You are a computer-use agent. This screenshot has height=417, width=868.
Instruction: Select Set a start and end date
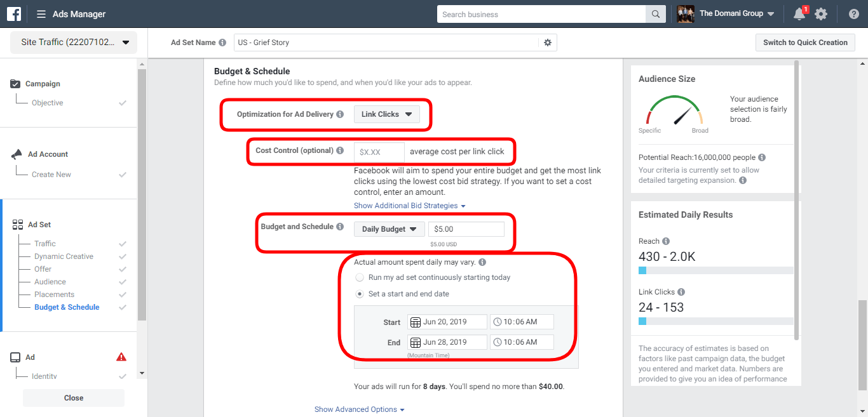coord(360,294)
